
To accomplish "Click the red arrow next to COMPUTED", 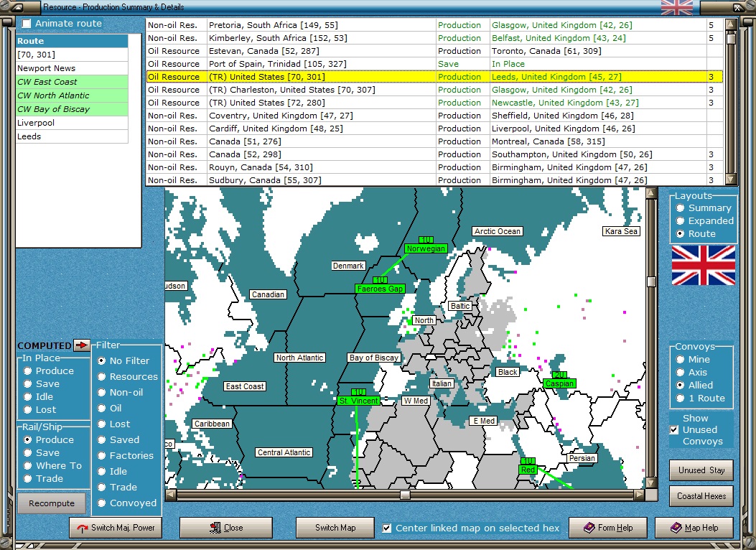I will [81, 345].
